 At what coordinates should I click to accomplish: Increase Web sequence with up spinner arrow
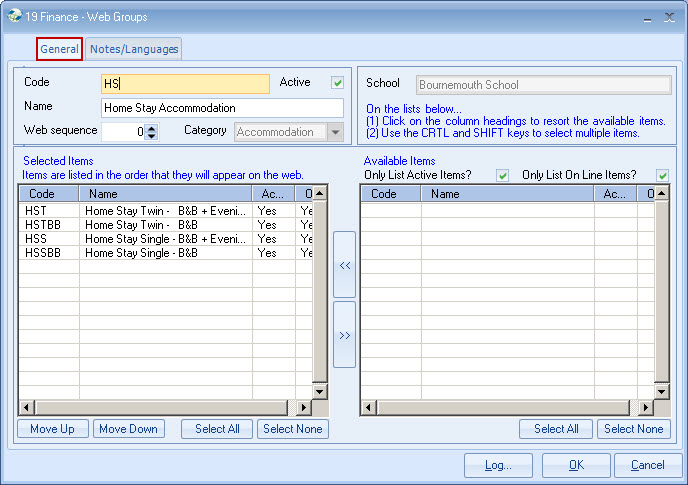[151, 127]
